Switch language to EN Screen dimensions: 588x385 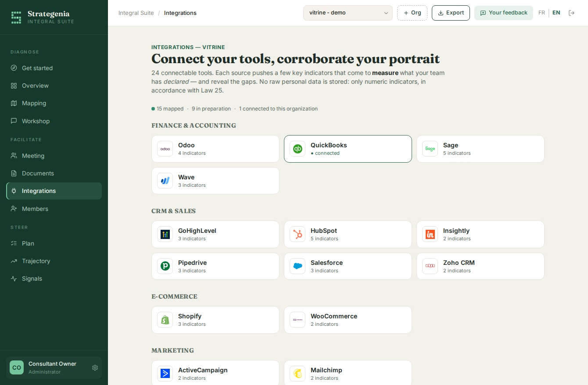pyautogui.click(x=556, y=13)
